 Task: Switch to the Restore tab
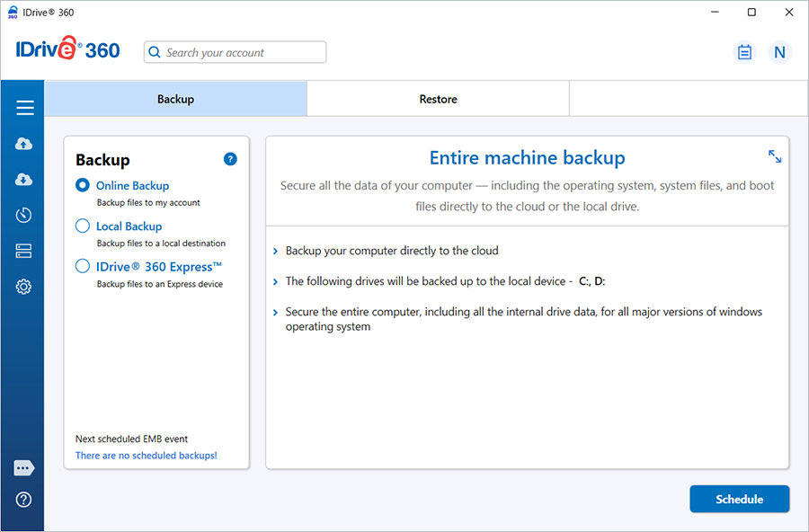coord(438,99)
